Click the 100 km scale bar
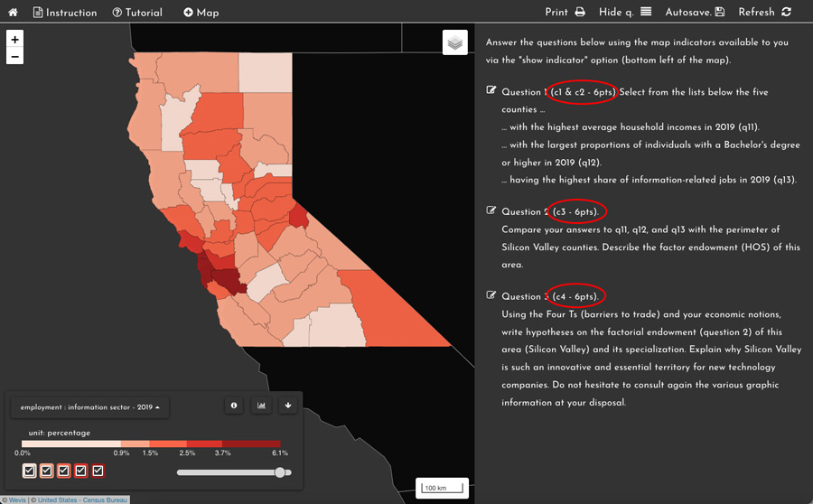The image size is (813, 504). 443,488
